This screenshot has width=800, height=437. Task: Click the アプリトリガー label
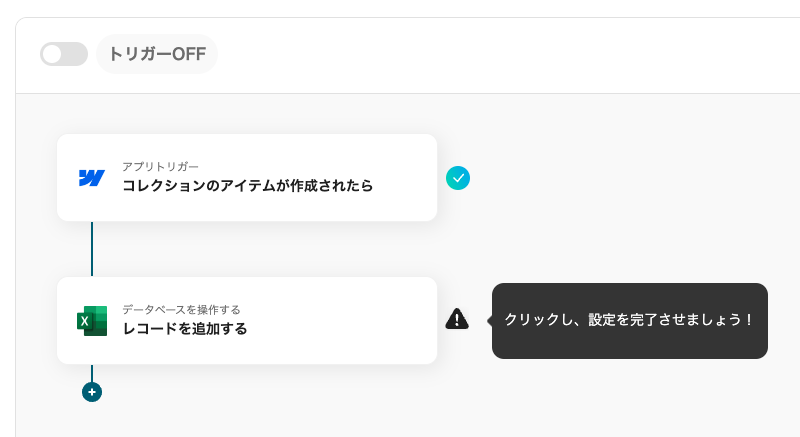point(160,166)
